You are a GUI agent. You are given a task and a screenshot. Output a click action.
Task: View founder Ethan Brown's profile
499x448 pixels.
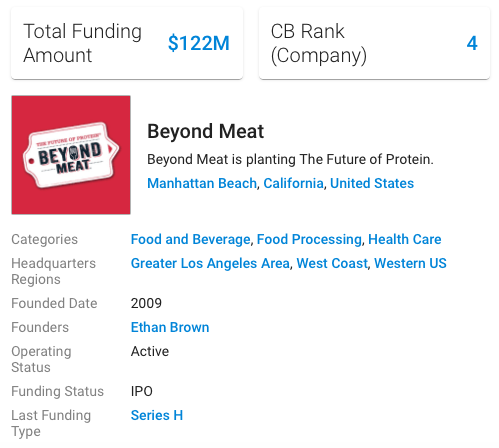(170, 327)
